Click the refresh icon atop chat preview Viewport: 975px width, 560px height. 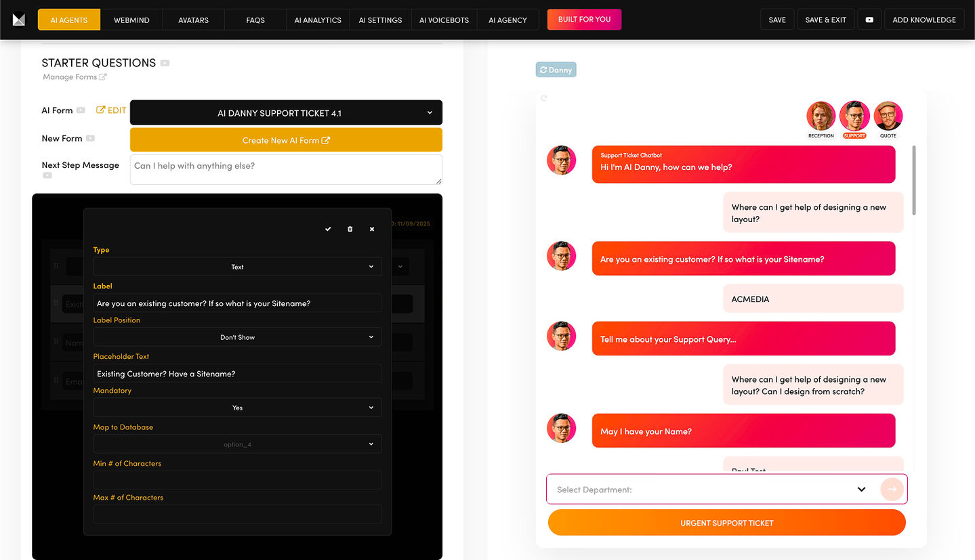click(x=543, y=98)
